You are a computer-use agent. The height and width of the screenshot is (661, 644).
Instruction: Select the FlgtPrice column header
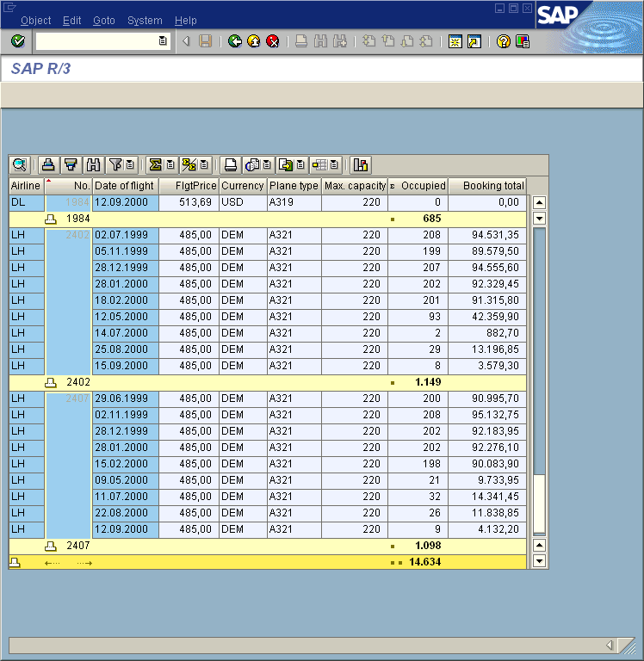(189, 186)
